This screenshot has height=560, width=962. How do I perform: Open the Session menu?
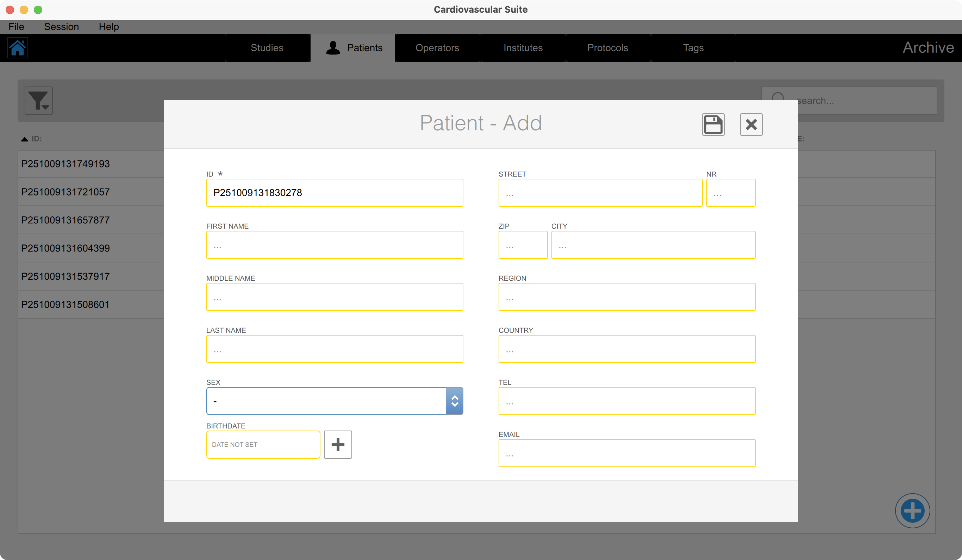click(x=61, y=26)
